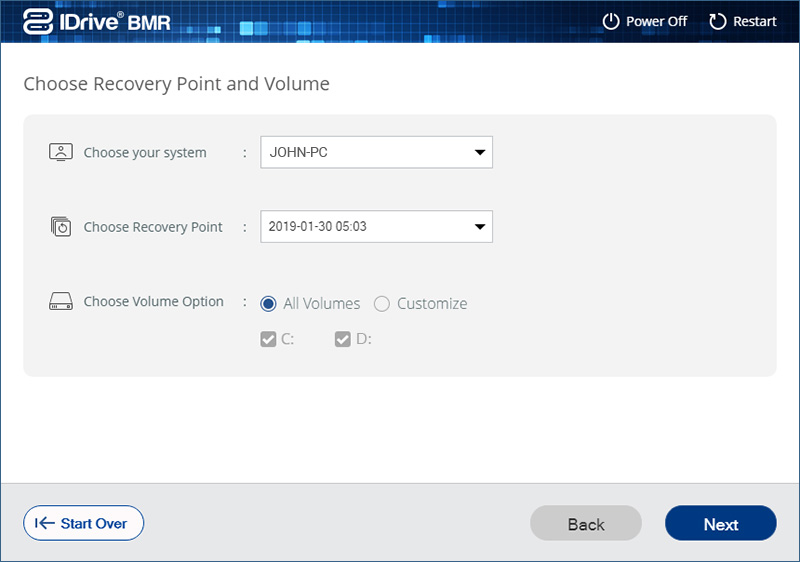The width and height of the screenshot is (800, 562).
Task: Click the back arrow icon in Start Over
Action: click(44, 523)
